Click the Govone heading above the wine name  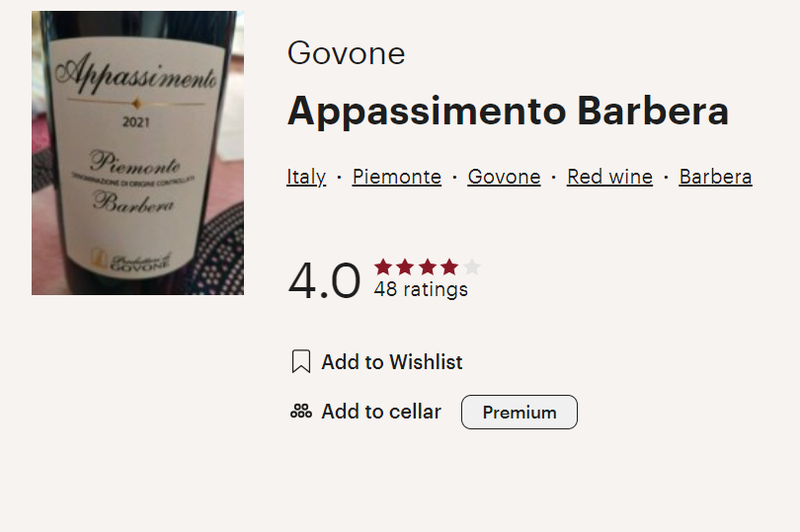pyautogui.click(x=346, y=53)
